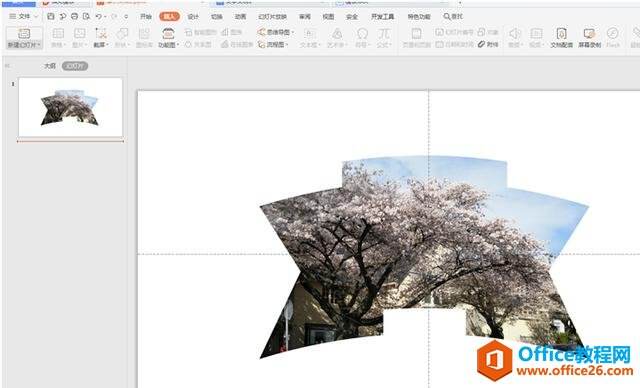Image resolution: width=640 pixels, height=388 pixels.
Task: Open the 图标库 icon library
Action: [x=144, y=37]
